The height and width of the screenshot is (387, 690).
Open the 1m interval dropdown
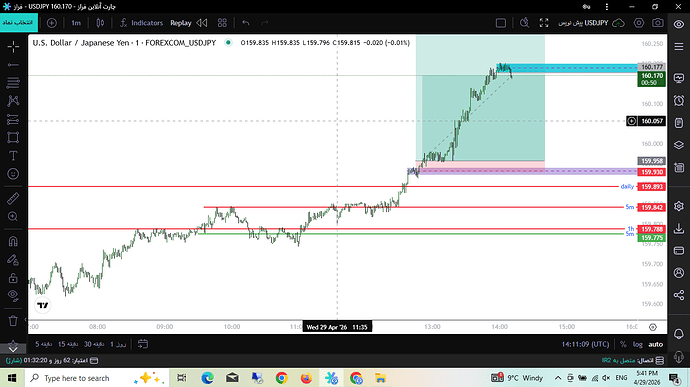tap(76, 23)
